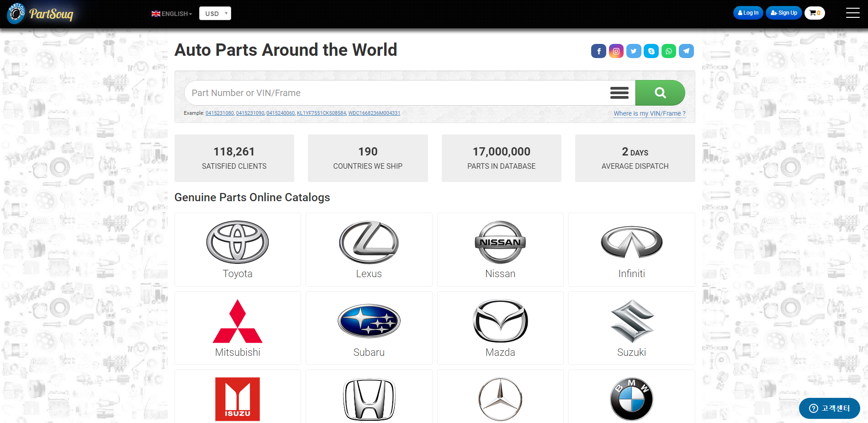Image resolution: width=868 pixels, height=423 pixels.
Task: Click the Mitsubishi text label
Action: pyautogui.click(x=238, y=352)
